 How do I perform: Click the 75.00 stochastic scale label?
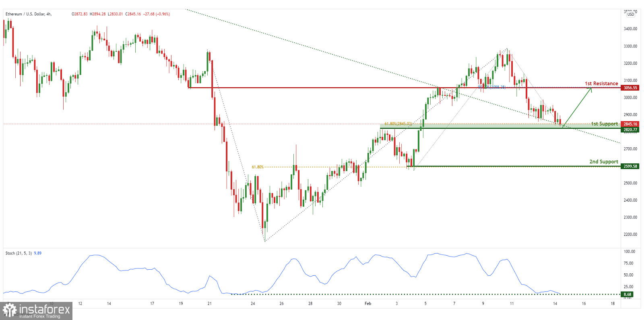[x=629, y=263]
